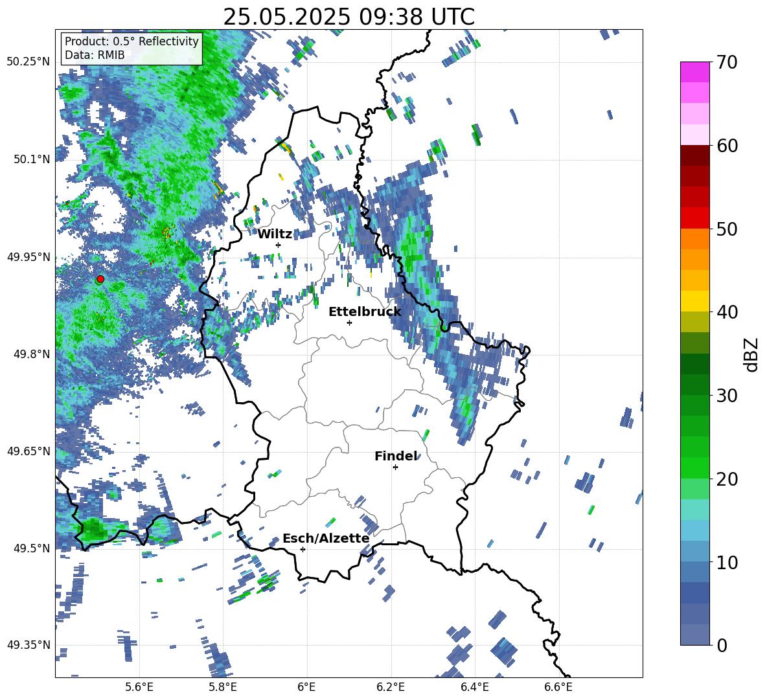Click the 'Product: 0.5° Reflectivity' text
Image resolution: width=767 pixels, height=700 pixels.
(x=132, y=41)
